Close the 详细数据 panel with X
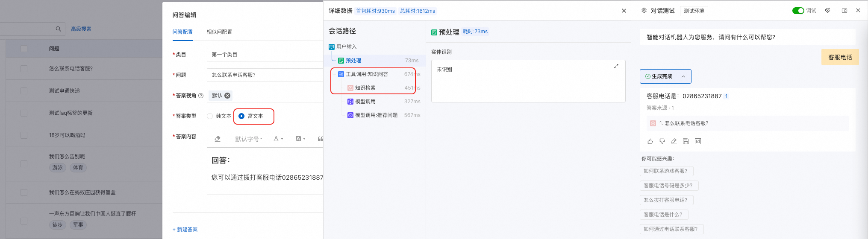Viewport: 868px width, 239px height. (624, 11)
